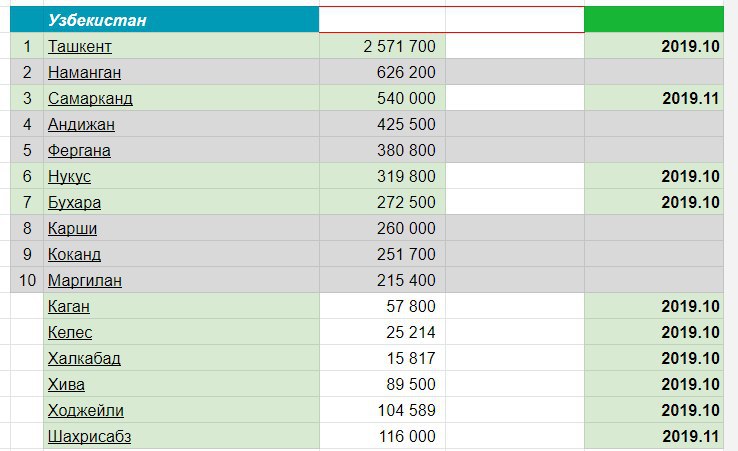The height and width of the screenshot is (451, 738).
Task: Select population cell 25 214
Action: coord(382,332)
